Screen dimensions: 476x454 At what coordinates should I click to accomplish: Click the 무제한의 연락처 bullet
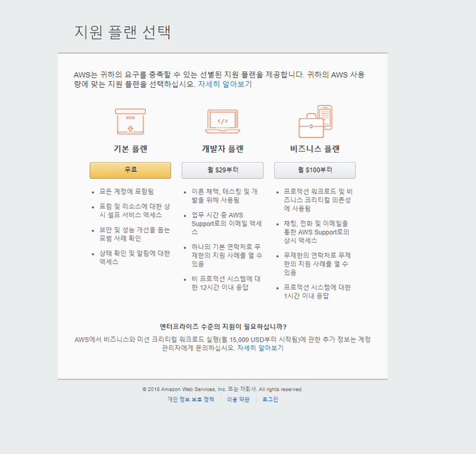[x=318, y=263]
